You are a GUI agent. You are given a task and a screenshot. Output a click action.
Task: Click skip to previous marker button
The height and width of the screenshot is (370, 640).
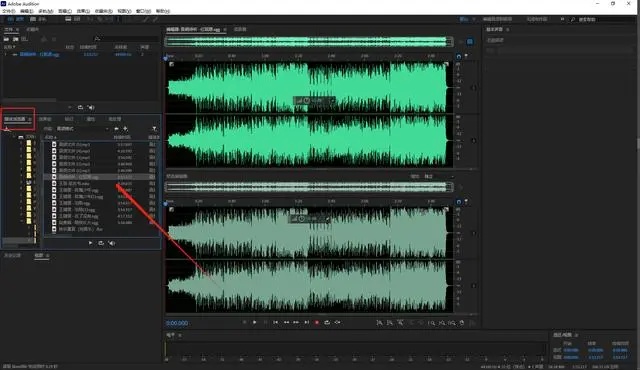click(276, 322)
